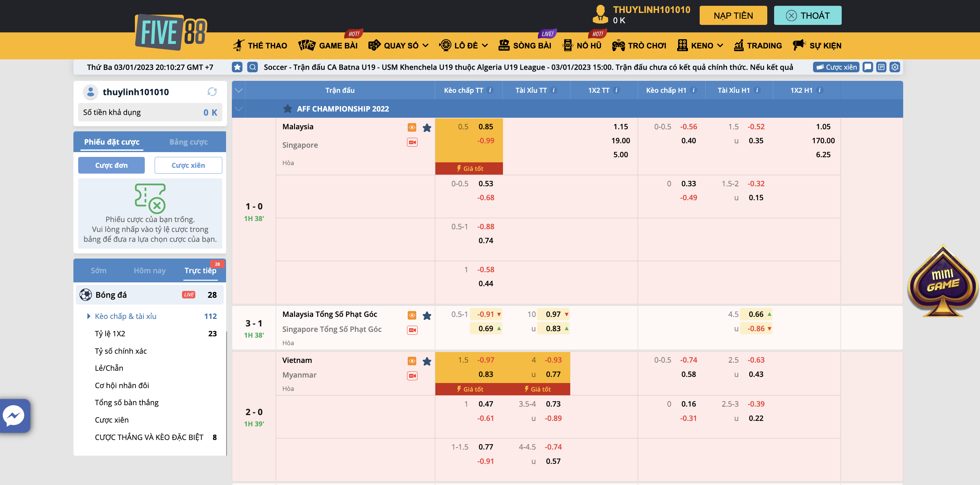Choose the Cược xiên bet type button
Viewport: 980px width, 485px height.
coord(188,165)
